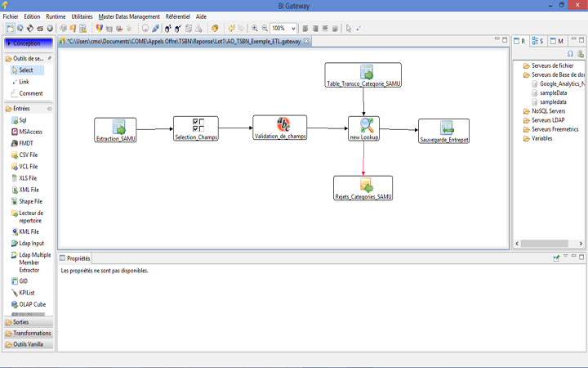Select the XML File input tool
The width and height of the screenshot is (588, 368).
[25, 190]
